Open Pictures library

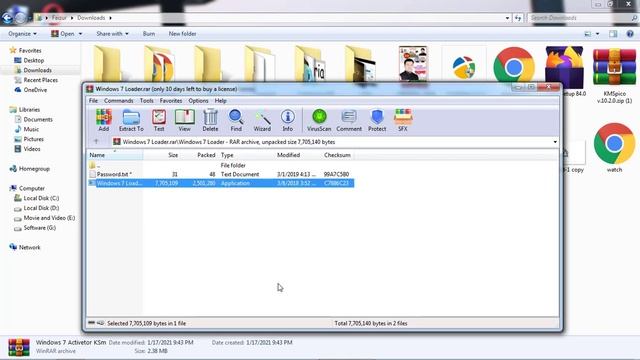point(33,139)
